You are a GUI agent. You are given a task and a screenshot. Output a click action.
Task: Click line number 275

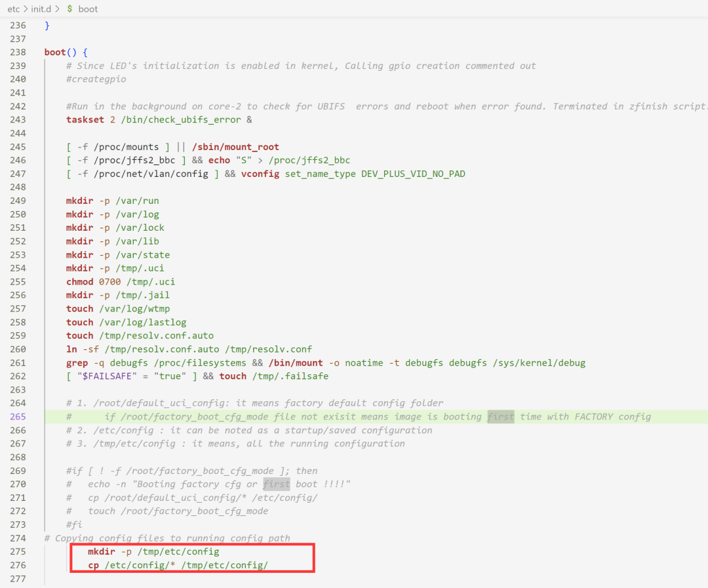pos(18,552)
